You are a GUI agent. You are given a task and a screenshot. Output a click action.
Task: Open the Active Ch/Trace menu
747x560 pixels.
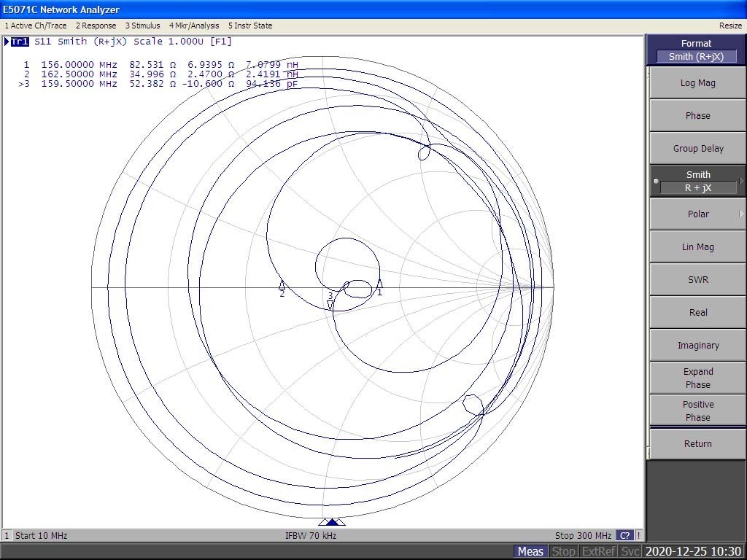(x=36, y=26)
